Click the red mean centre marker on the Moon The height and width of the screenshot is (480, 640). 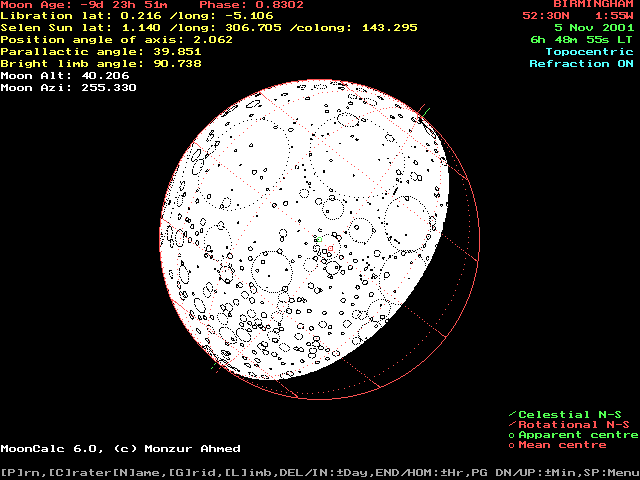click(330, 248)
